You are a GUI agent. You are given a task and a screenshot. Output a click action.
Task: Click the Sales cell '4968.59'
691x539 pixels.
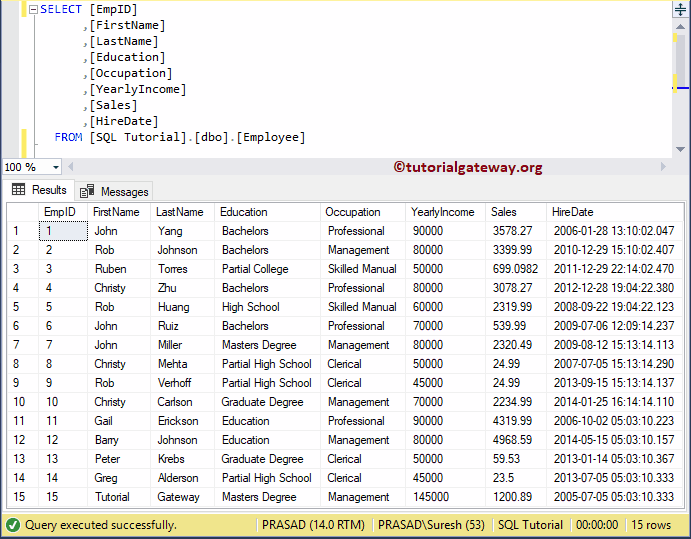tap(516, 440)
